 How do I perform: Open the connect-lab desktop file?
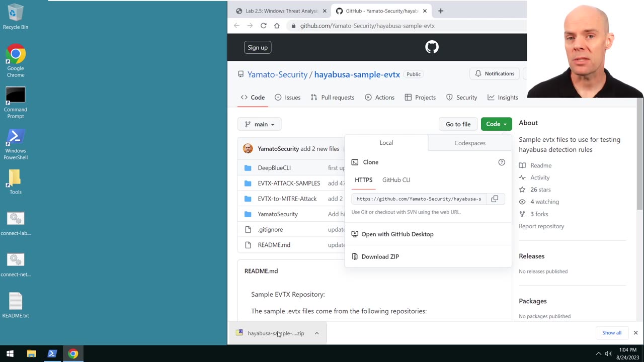[16, 223]
